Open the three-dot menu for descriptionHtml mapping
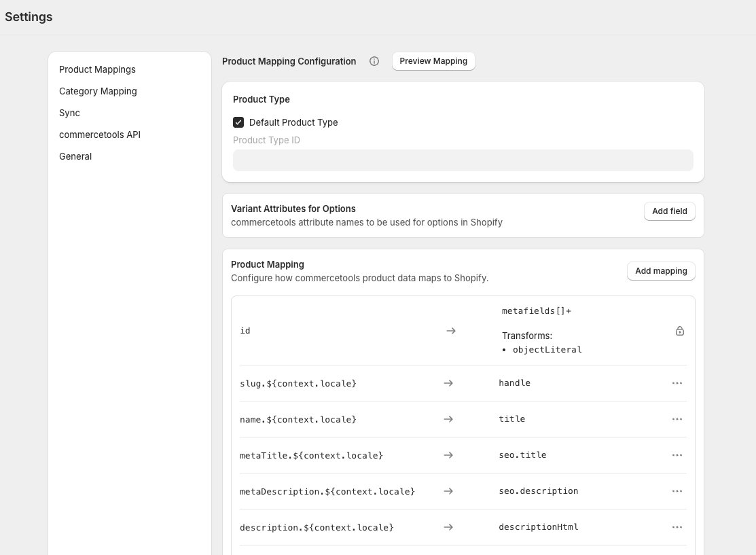 677,527
